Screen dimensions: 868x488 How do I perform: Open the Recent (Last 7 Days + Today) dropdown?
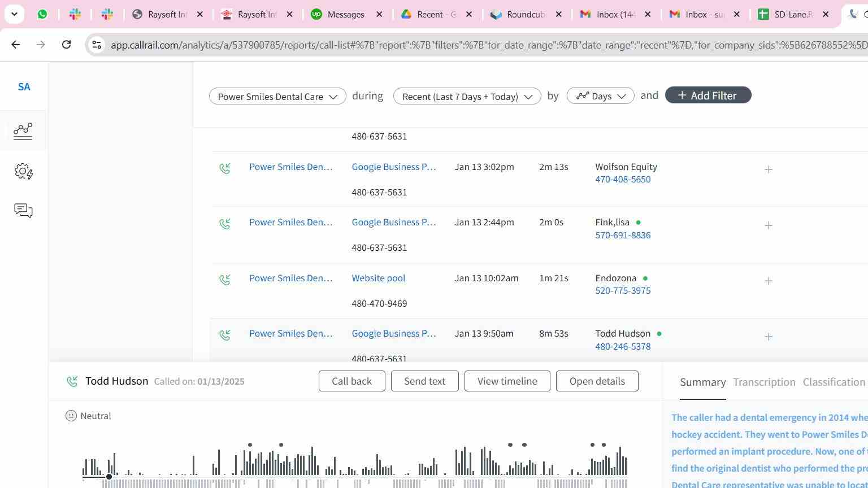coord(467,96)
